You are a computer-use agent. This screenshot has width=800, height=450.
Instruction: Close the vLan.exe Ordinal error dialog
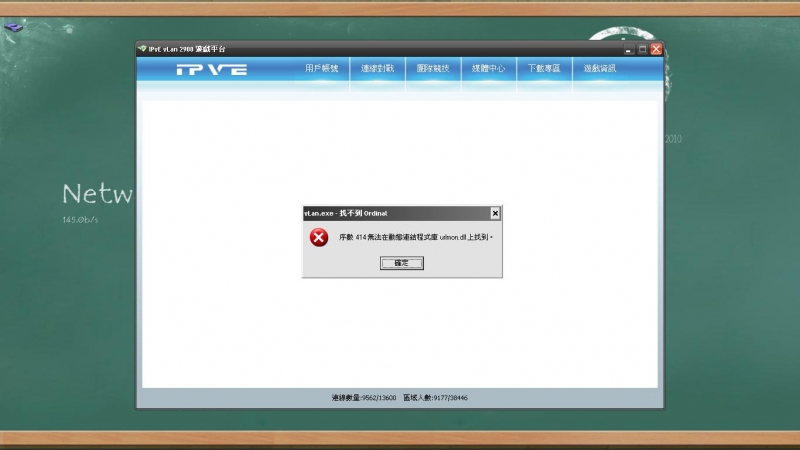coord(495,213)
